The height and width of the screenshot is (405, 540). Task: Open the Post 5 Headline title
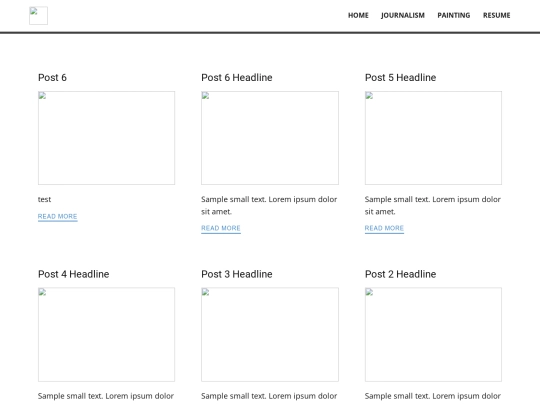coord(400,77)
